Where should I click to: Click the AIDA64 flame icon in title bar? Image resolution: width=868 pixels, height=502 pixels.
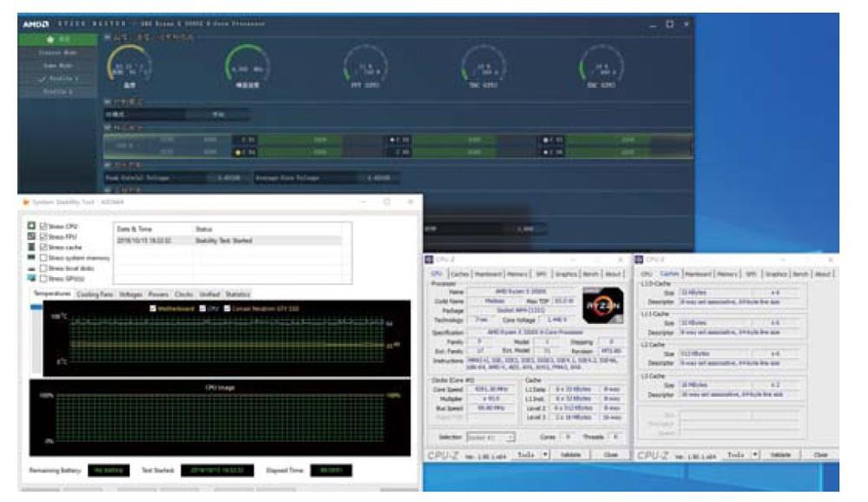(25, 202)
